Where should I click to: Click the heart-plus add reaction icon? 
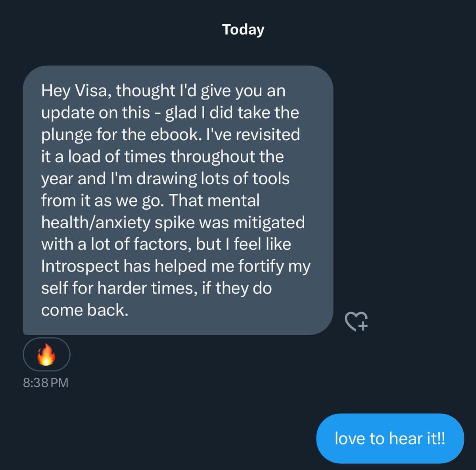pos(357,321)
